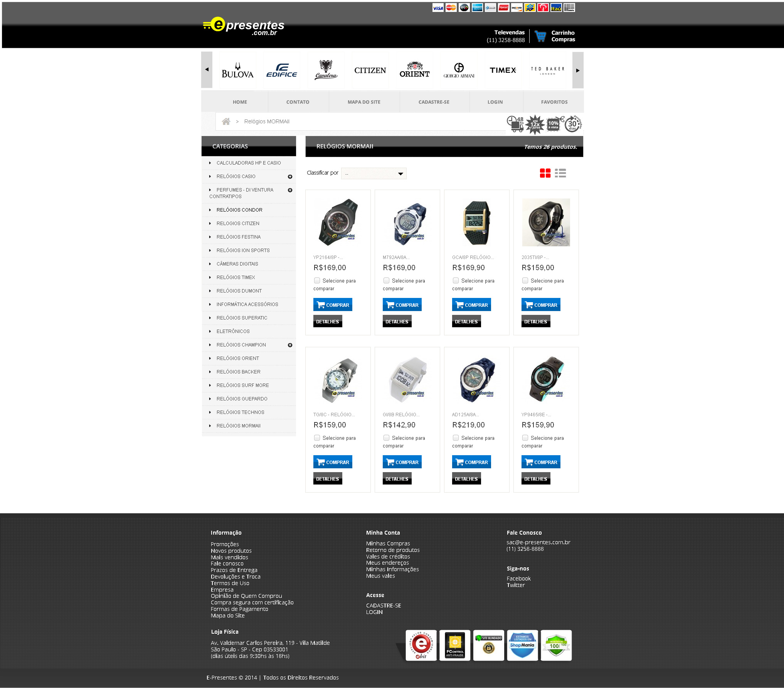Open Relógios Technos category
Image resolution: width=784 pixels, height=688 pixels.
coord(241,412)
